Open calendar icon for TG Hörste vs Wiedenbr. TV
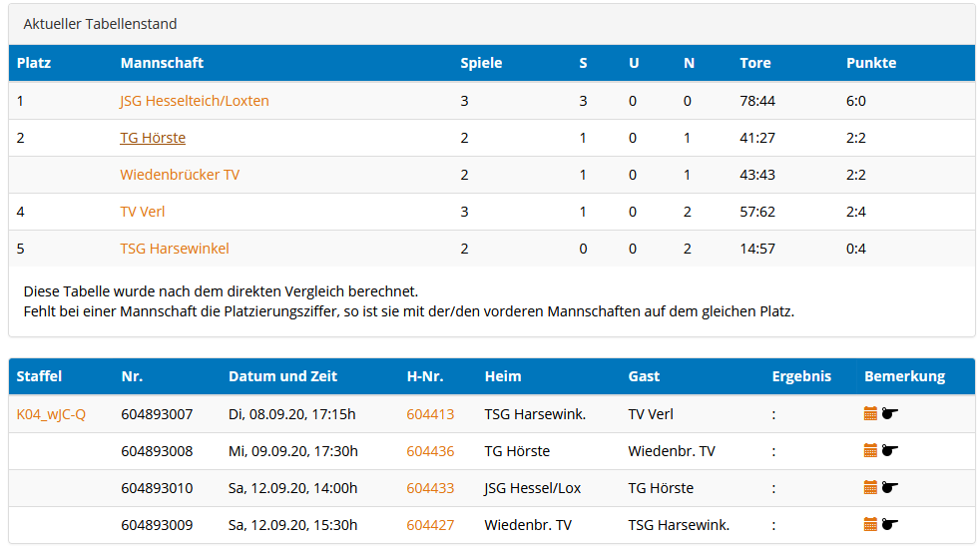Image resolution: width=980 pixels, height=549 pixels. coord(870,451)
